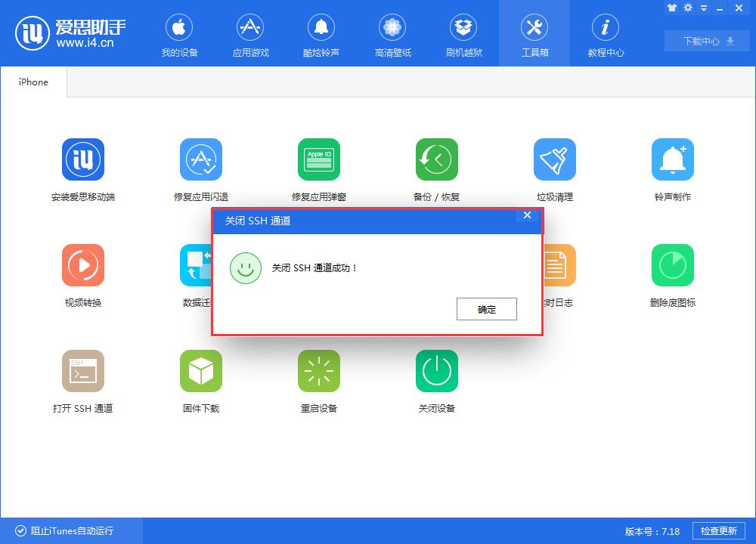Open 固件下载 firmware download
Screen dimensions: 756x544
point(200,382)
